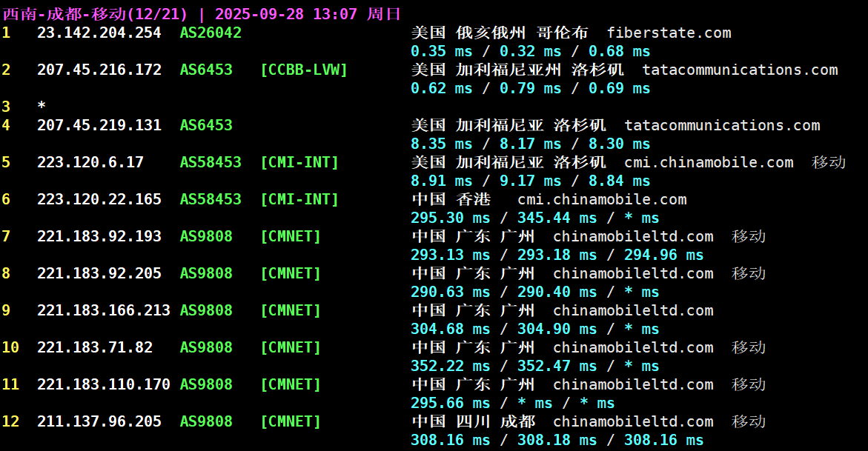Select latency value 352.22 ms on hop 10
The image size is (868, 451).
click(451, 367)
